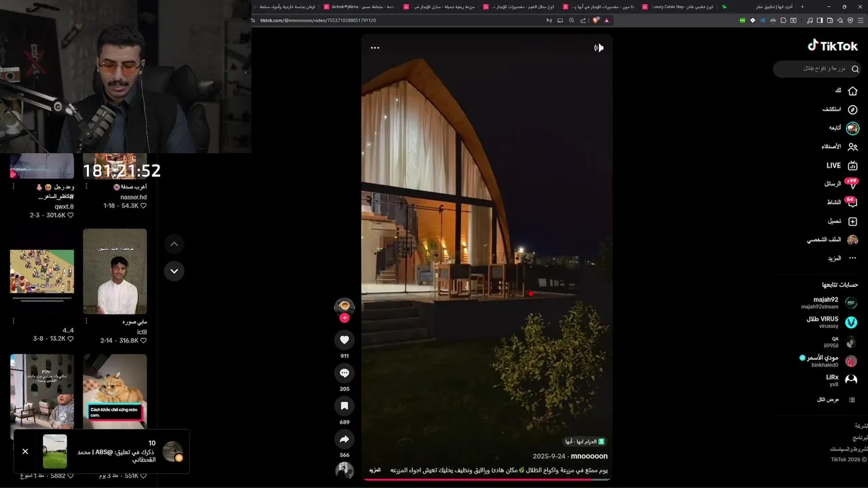Image resolution: width=868 pixels, height=488 pixels.
Task: Switch to the Airbnb Abha tab
Action: click(359, 6)
